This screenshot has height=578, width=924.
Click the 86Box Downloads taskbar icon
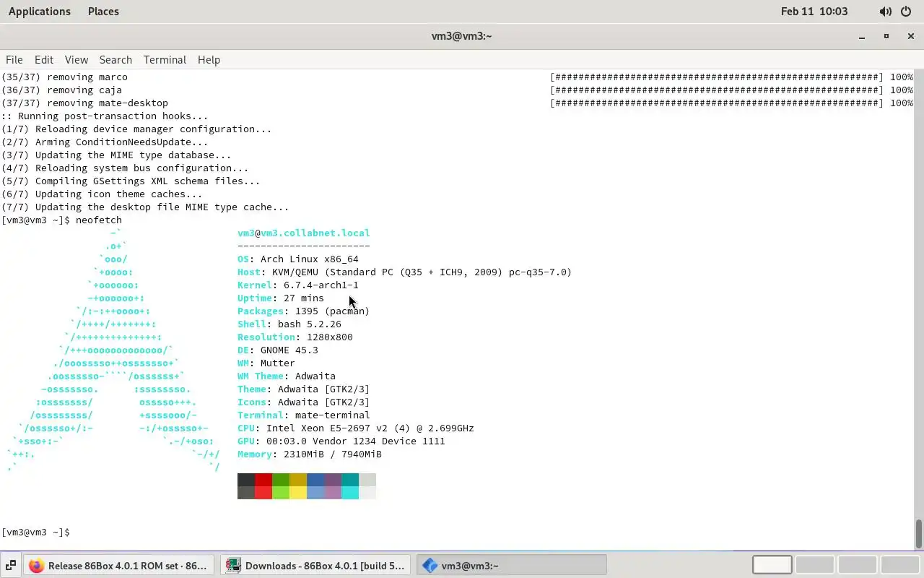[x=233, y=566]
